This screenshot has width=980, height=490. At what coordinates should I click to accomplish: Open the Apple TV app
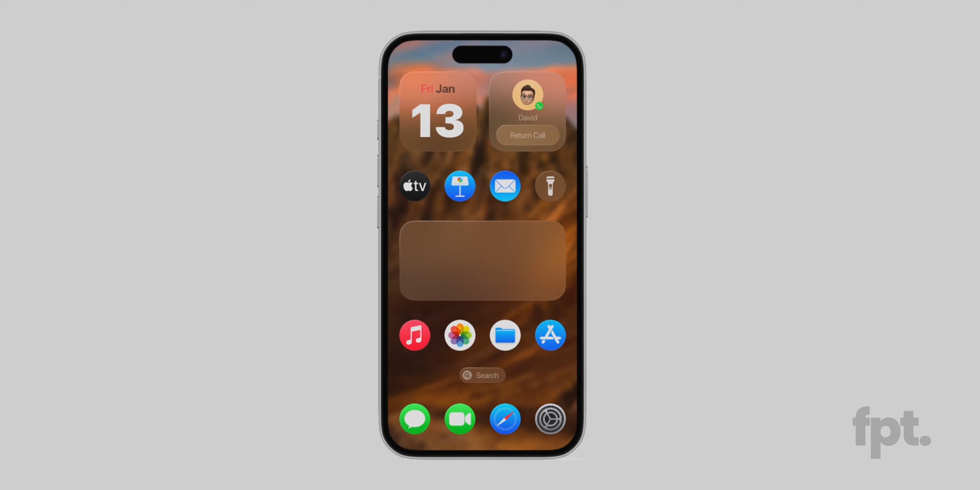coord(415,186)
